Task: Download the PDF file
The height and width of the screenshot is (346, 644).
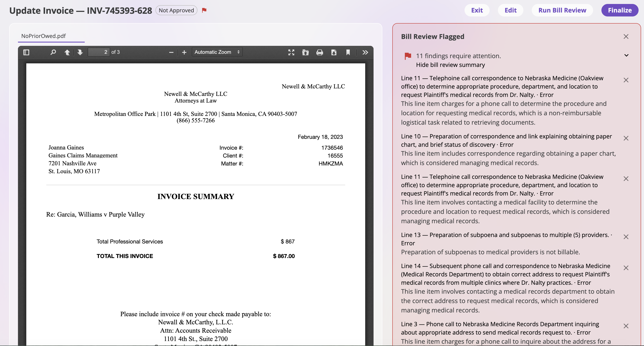Action: coord(334,52)
